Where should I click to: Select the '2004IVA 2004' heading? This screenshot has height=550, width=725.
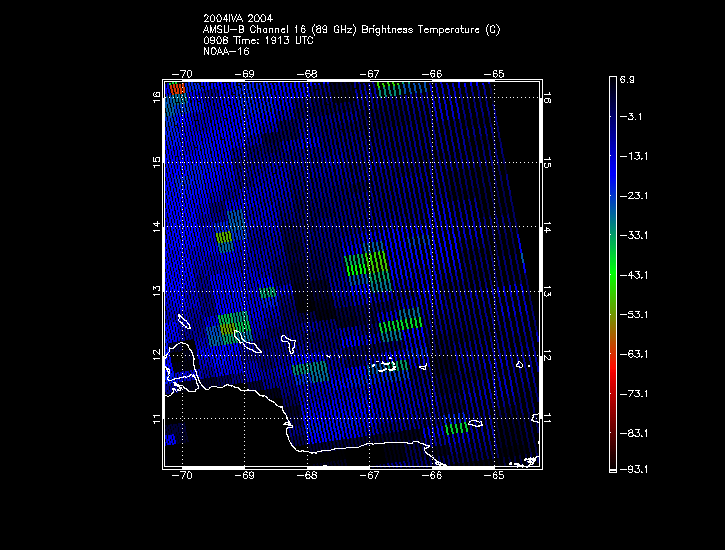point(235,19)
